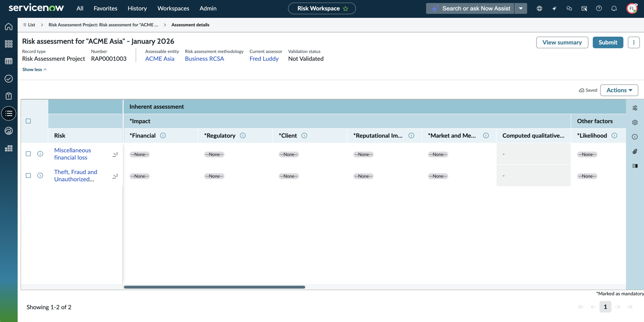This screenshot has height=322, width=644.
Task: Open the Favorites menu
Action: 105,8
